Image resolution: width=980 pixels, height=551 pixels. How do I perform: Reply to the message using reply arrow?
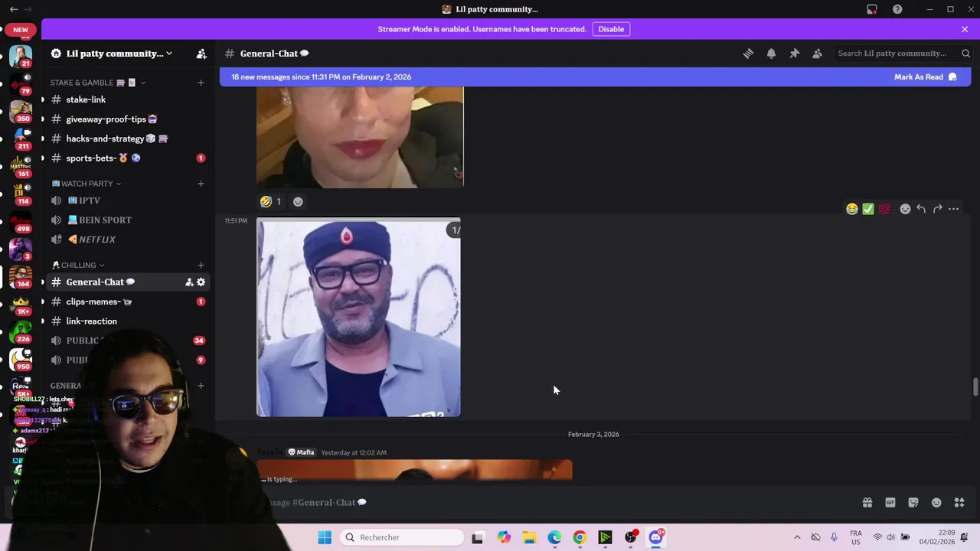[x=921, y=209]
